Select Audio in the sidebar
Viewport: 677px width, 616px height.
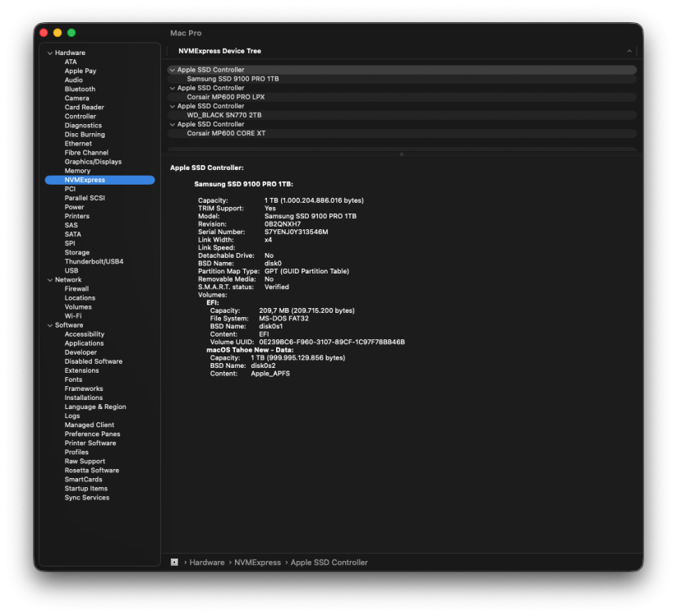tap(74, 80)
